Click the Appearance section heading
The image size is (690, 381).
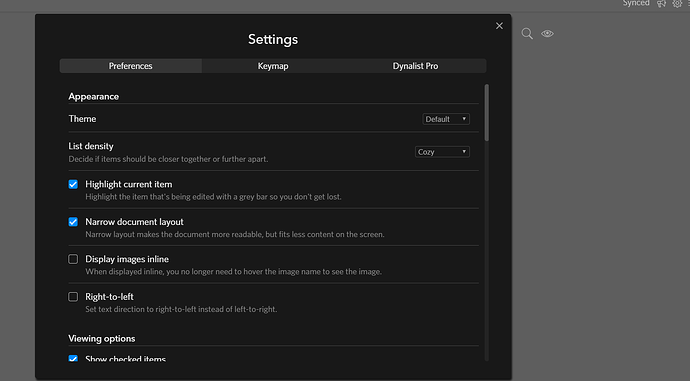[x=93, y=96]
